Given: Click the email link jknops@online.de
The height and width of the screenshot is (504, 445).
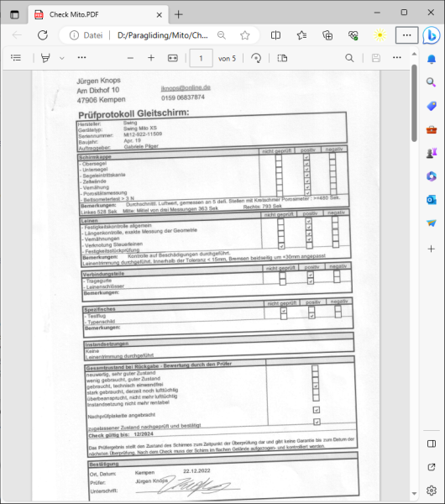Looking at the screenshot, I should (x=186, y=87).
